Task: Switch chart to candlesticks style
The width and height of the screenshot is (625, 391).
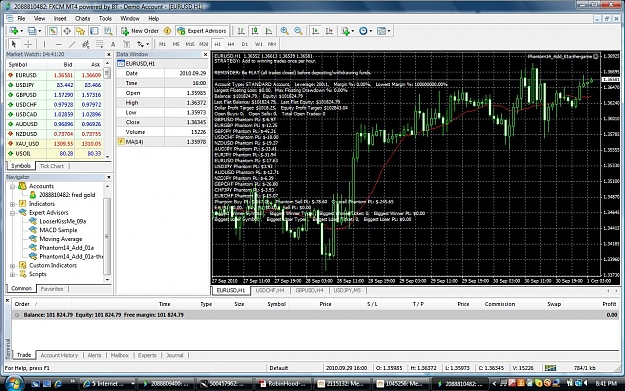Action: click(x=255, y=31)
